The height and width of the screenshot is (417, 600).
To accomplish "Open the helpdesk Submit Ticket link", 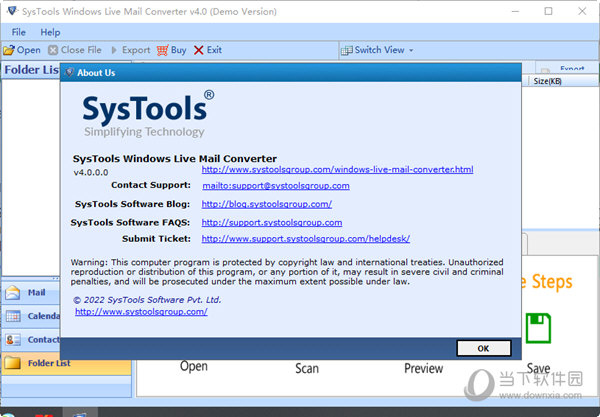I will [x=306, y=239].
